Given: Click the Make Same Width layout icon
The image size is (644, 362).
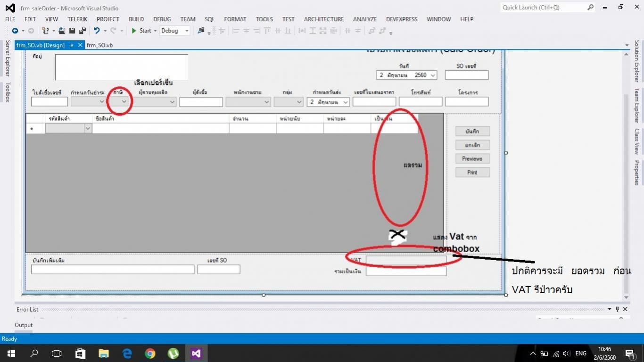Looking at the screenshot, I should coord(302,31).
